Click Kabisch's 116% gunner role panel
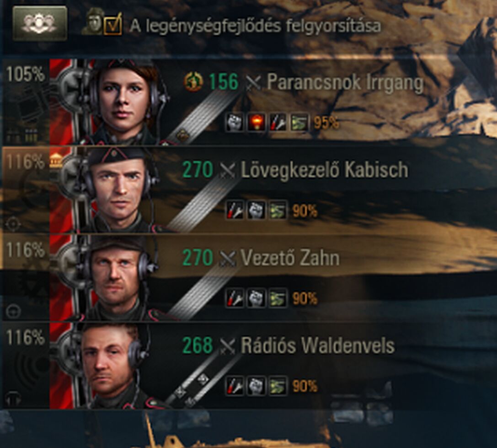The width and height of the screenshot is (497, 448). coord(26,190)
